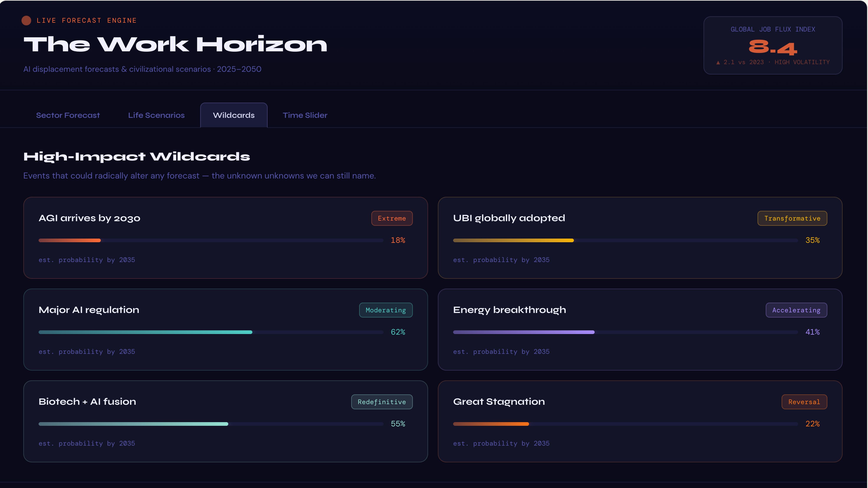The height and width of the screenshot is (488, 868).
Task: Click the AGI arrives by 2030 progress bar
Action: tap(210, 241)
